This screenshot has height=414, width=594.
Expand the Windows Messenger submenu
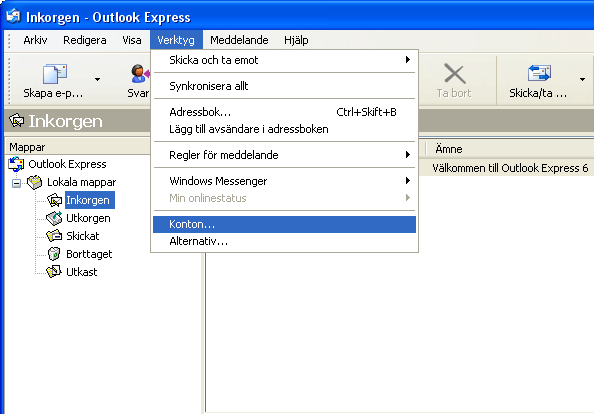pyautogui.click(x=284, y=181)
